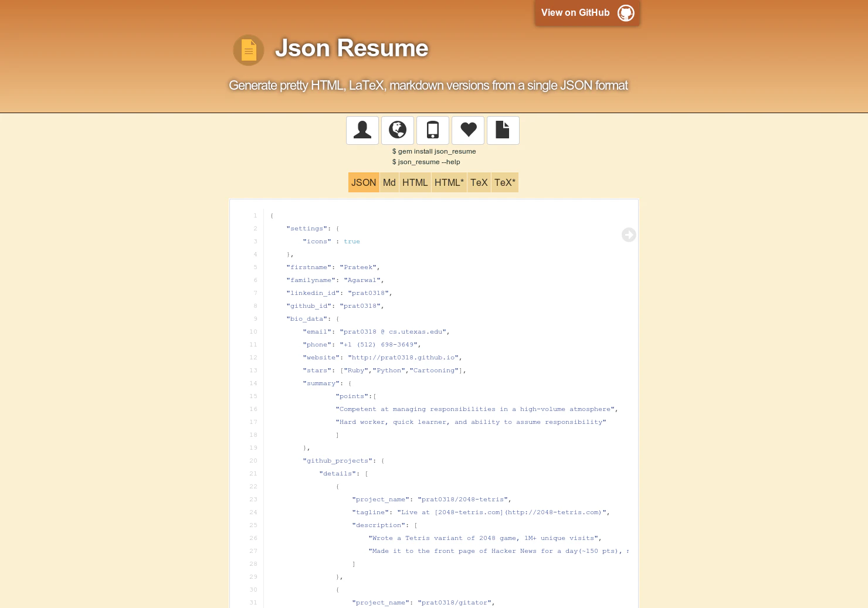
Task: Click the person profile icon
Action: [362, 130]
